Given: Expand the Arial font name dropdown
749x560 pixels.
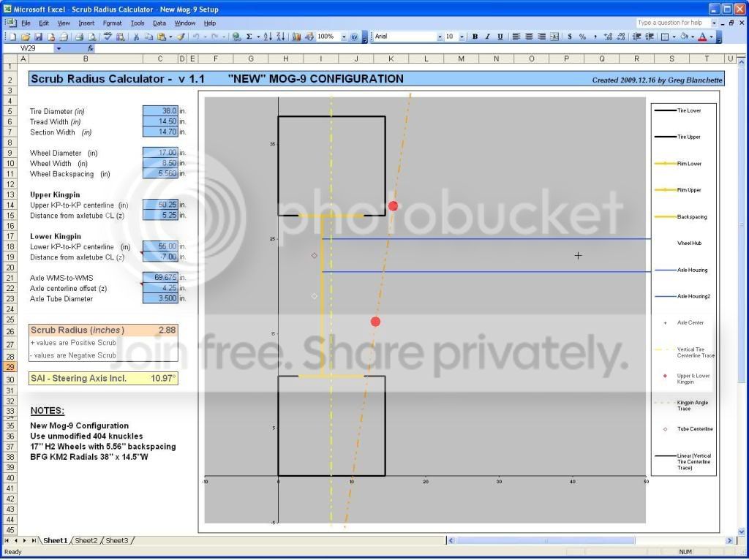Looking at the screenshot, I should coord(440,37).
